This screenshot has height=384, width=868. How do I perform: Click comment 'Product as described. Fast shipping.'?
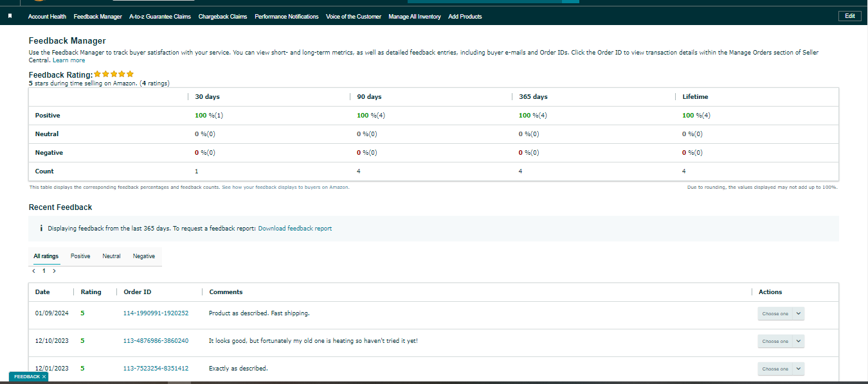(259, 313)
